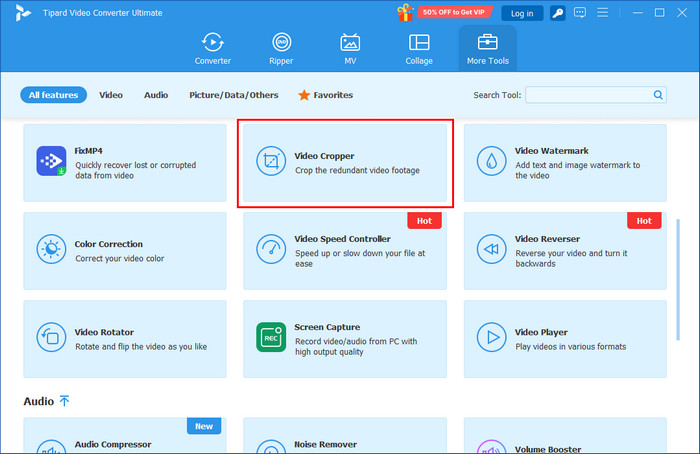Viewport: 700px width, 454px height.
Task: Focus the Search Tool input field
Action: click(596, 95)
